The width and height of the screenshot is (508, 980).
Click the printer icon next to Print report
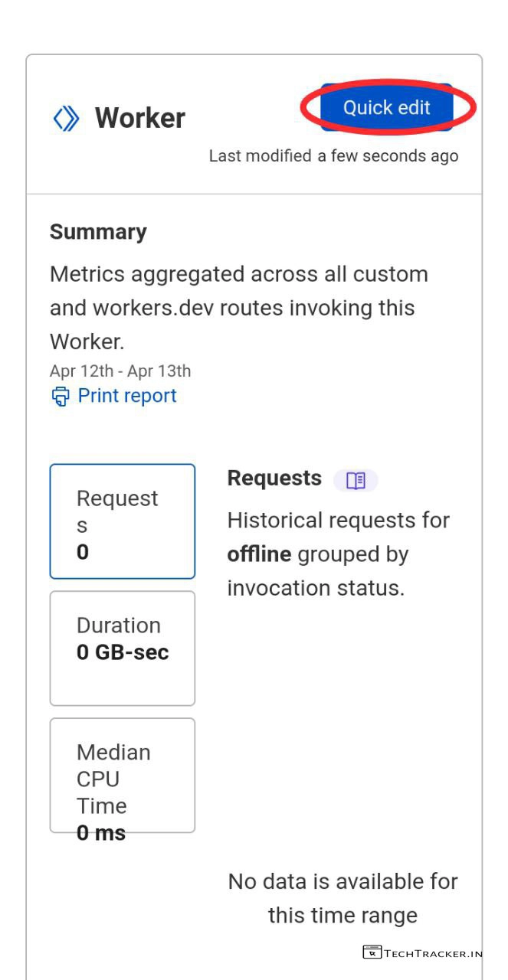pos(60,397)
